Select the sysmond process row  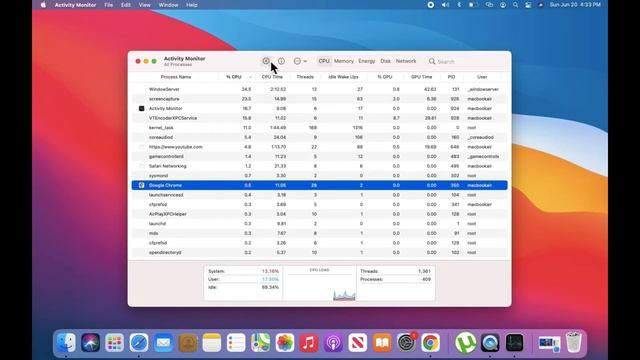coord(320,176)
